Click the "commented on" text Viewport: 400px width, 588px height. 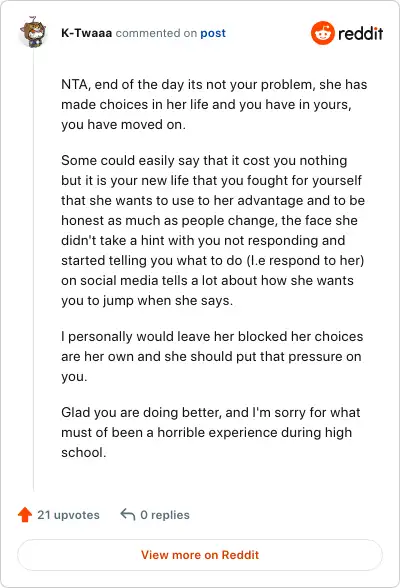(x=156, y=33)
